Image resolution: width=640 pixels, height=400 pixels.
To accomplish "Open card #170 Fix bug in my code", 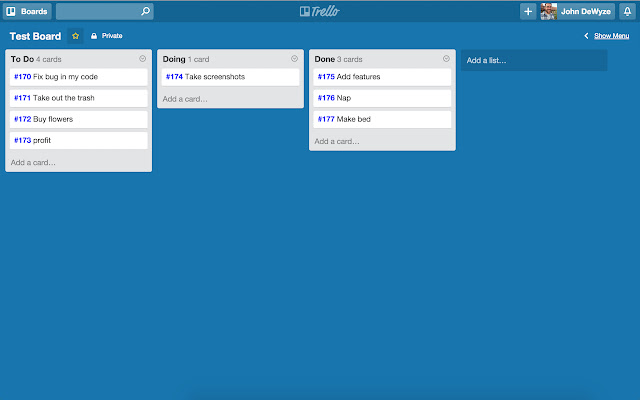I will click(x=78, y=77).
